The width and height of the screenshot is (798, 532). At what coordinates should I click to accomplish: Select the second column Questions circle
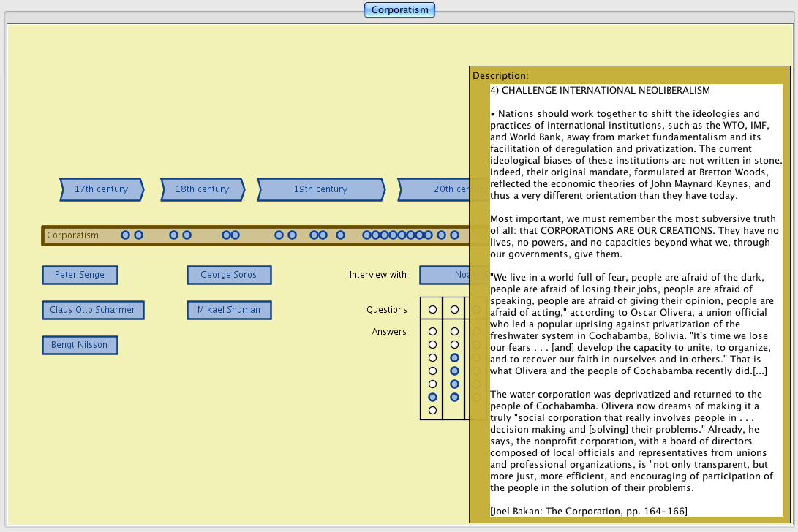coord(454,310)
